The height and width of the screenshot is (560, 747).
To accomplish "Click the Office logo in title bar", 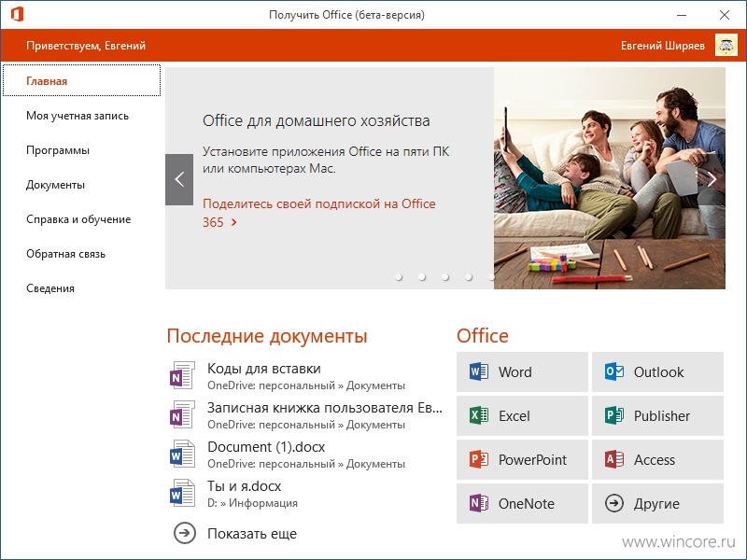I will [17, 14].
